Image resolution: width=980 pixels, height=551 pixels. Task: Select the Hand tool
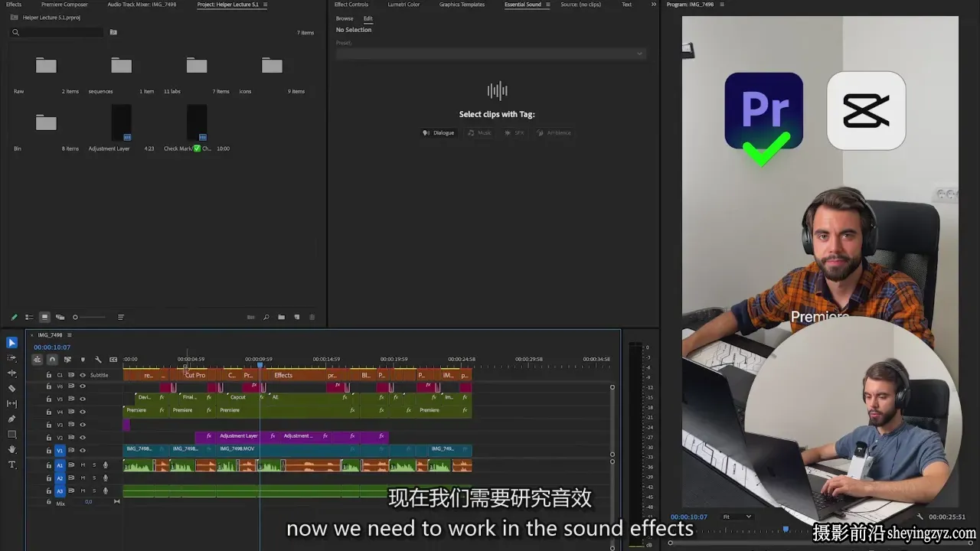(x=11, y=450)
